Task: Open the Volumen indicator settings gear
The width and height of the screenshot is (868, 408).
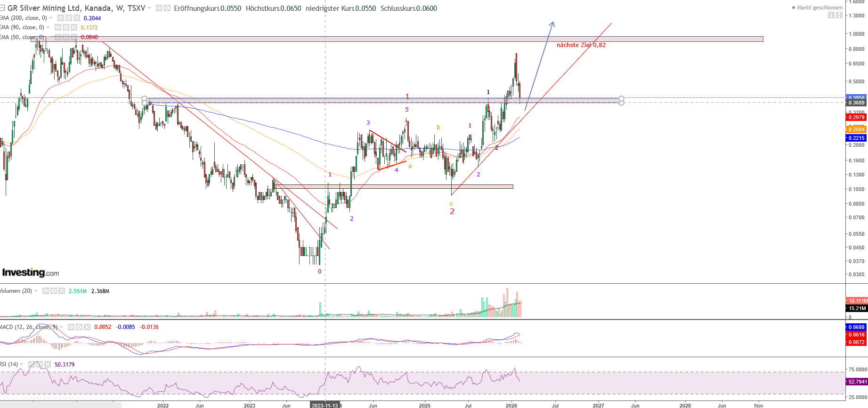Action: [53, 291]
